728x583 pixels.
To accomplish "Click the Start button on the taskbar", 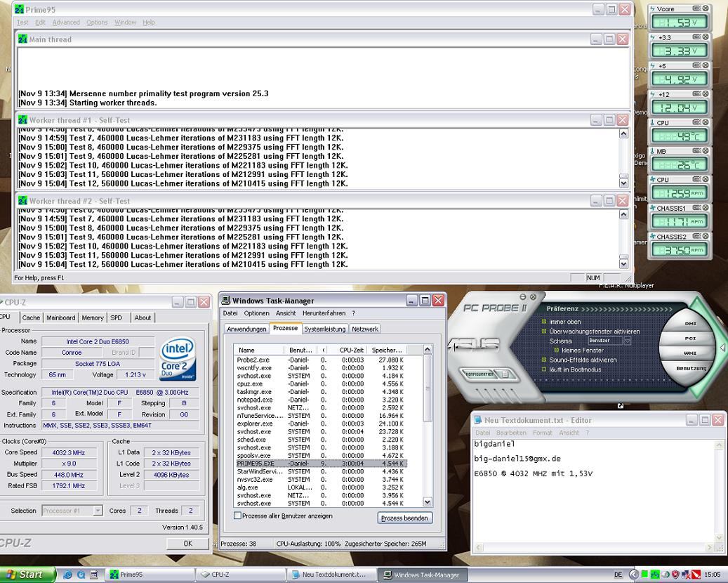I will coord(27,575).
